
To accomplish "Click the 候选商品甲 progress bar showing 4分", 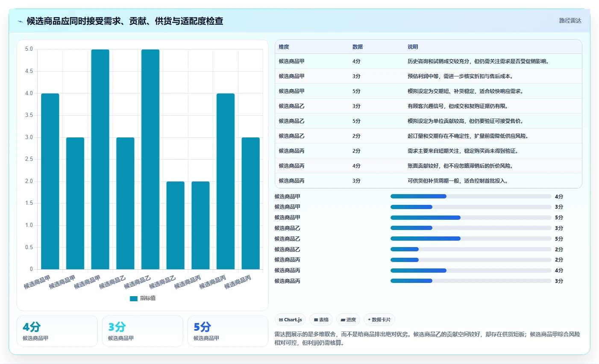I will (471, 196).
